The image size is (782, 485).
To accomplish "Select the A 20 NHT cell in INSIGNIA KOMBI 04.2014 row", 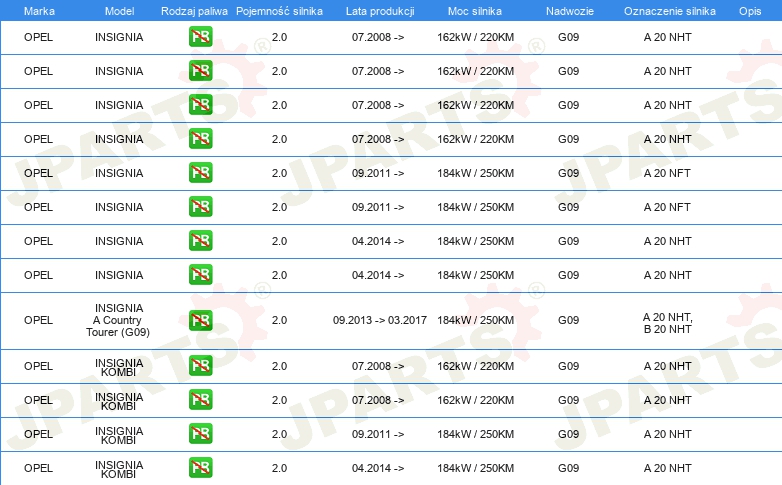I will point(667,468).
